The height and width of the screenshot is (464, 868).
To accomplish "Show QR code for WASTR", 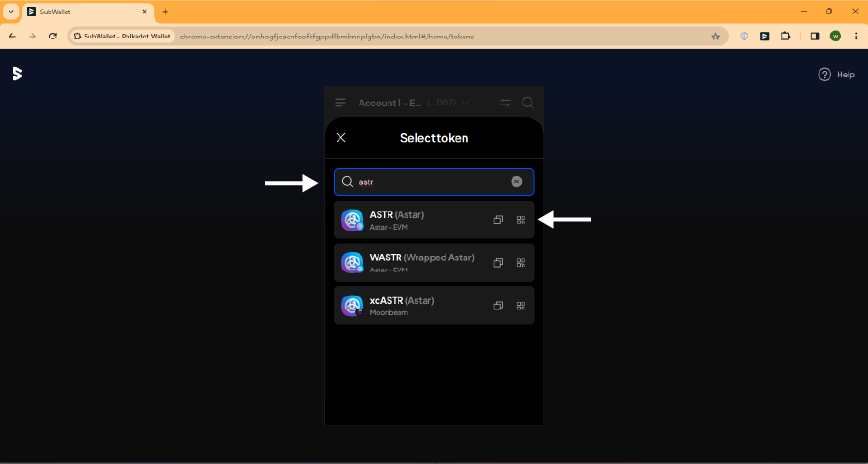I will (x=521, y=263).
